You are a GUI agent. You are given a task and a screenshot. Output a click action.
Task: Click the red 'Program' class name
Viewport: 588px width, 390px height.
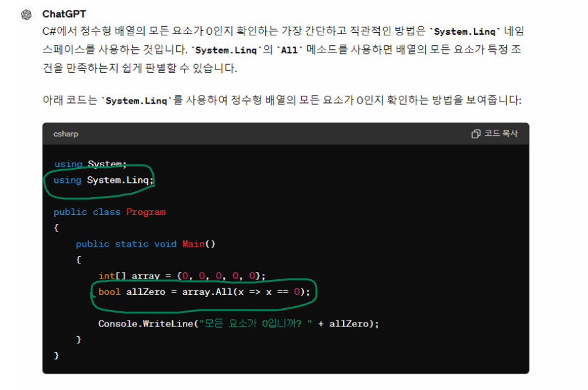[x=146, y=212]
